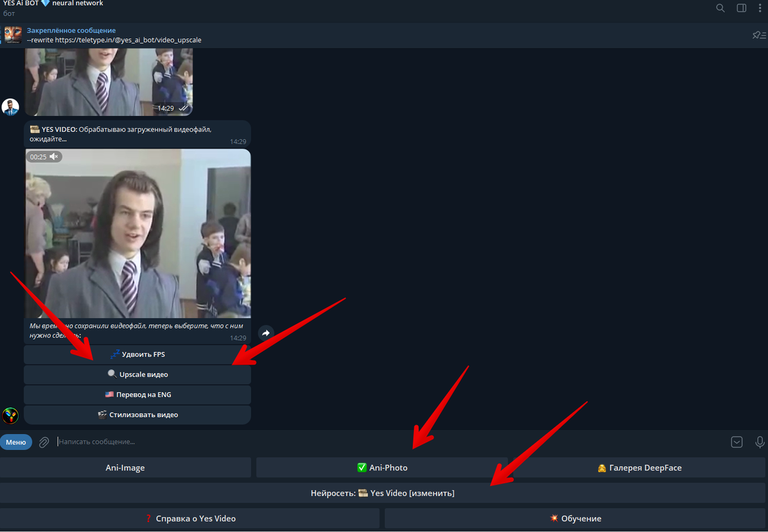Attach a file with paperclip icon
Screen dimensions: 768x532
[x=44, y=442]
